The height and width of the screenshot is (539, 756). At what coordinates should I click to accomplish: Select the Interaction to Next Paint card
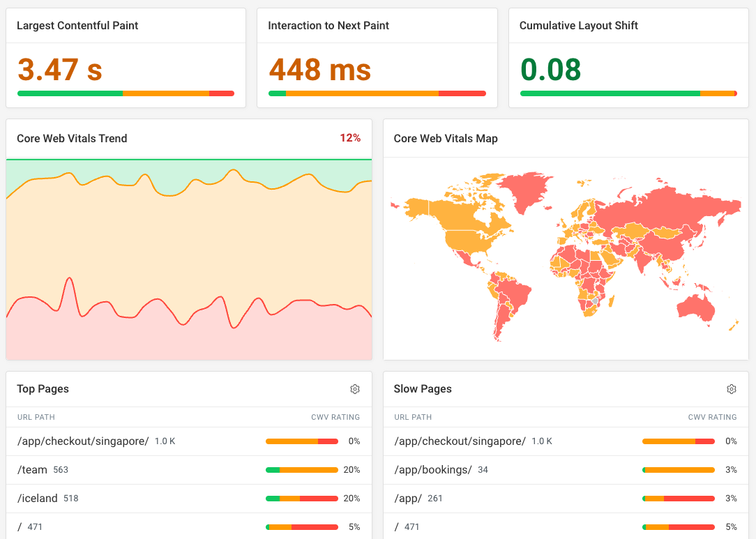(x=377, y=57)
